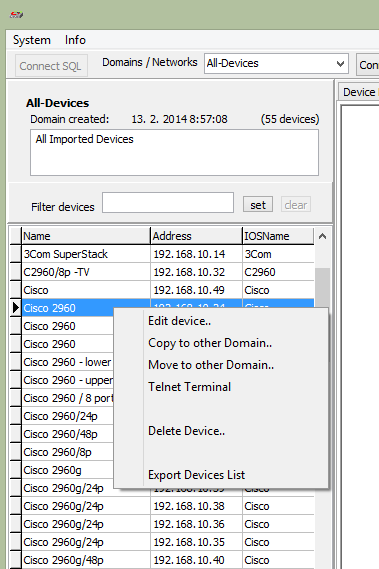Click the Filter devices input field

[x=168, y=202]
